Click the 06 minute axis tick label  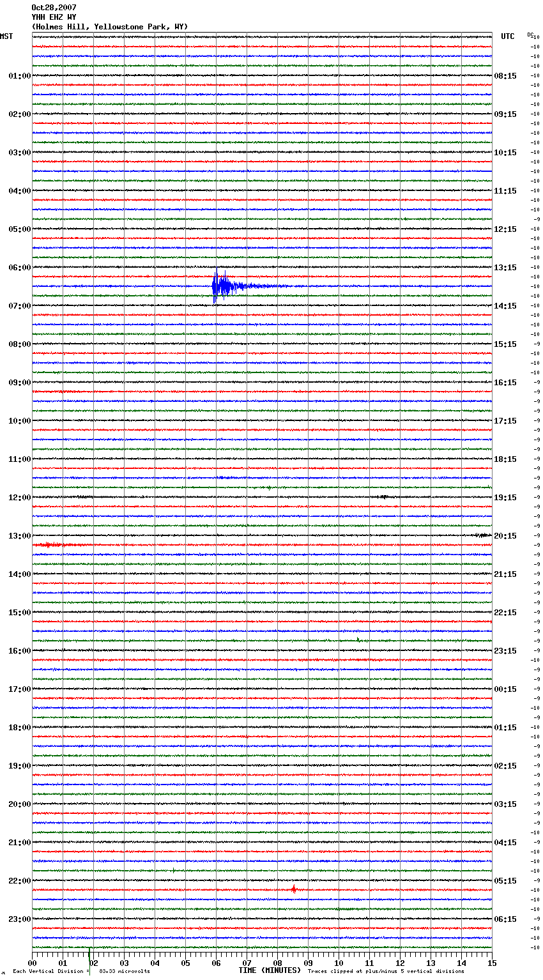(x=216, y=963)
